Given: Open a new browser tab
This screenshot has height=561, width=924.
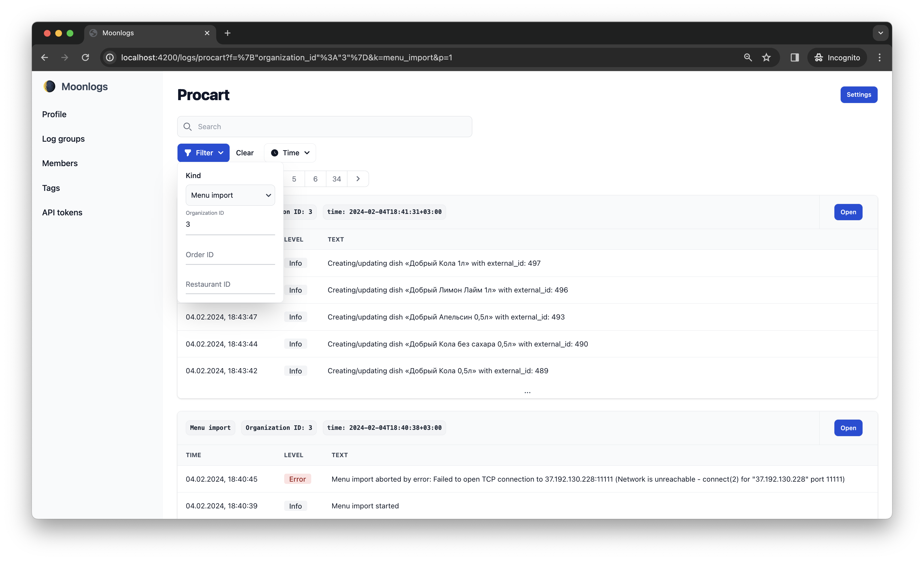Looking at the screenshot, I should [x=227, y=33].
